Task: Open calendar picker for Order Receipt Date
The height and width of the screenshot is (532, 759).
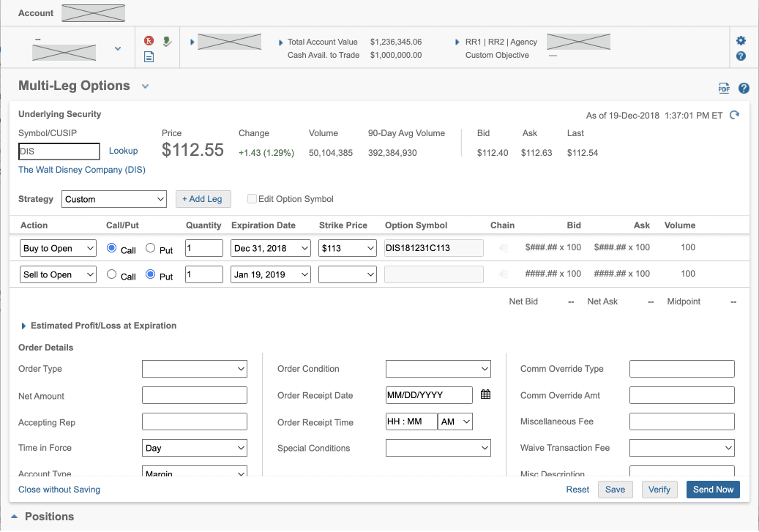Action: click(x=485, y=394)
